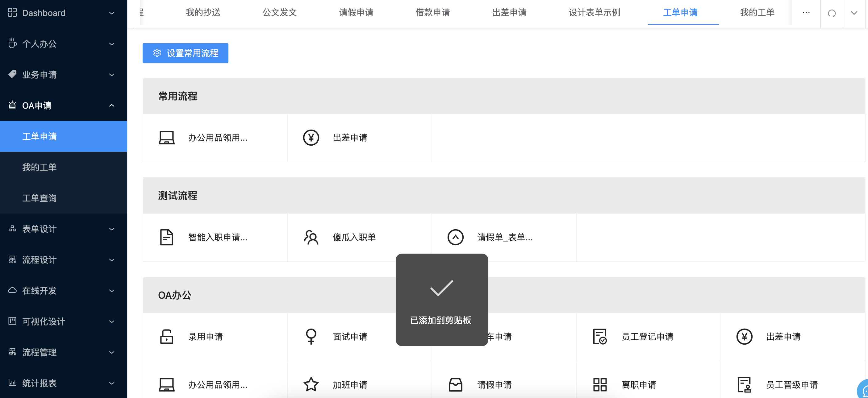Viewport: 868px width, 398px height.
Task: Switch to the 公文发文 tab
Action: click(x=280, y=13)
